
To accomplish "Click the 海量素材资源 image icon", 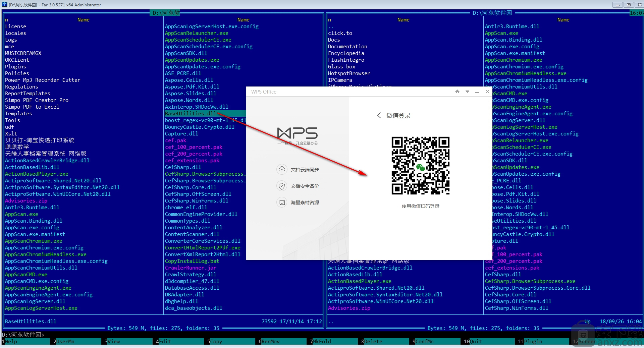I will coord(282,202).
